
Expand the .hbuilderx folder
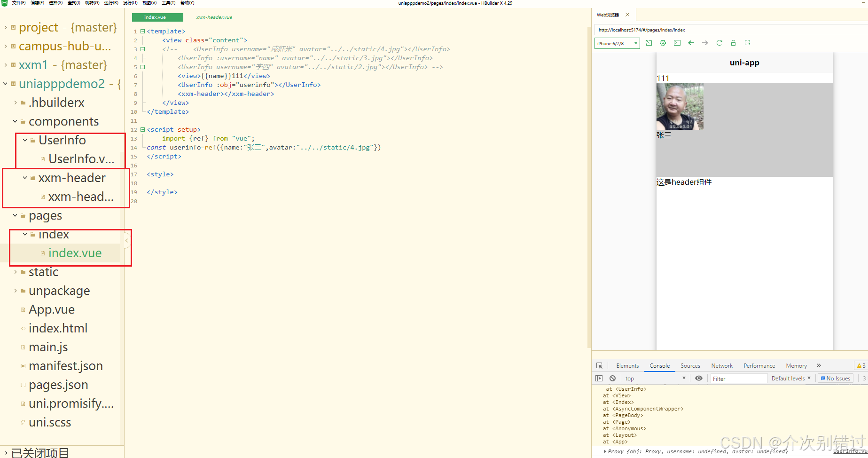tap(16, 103)
